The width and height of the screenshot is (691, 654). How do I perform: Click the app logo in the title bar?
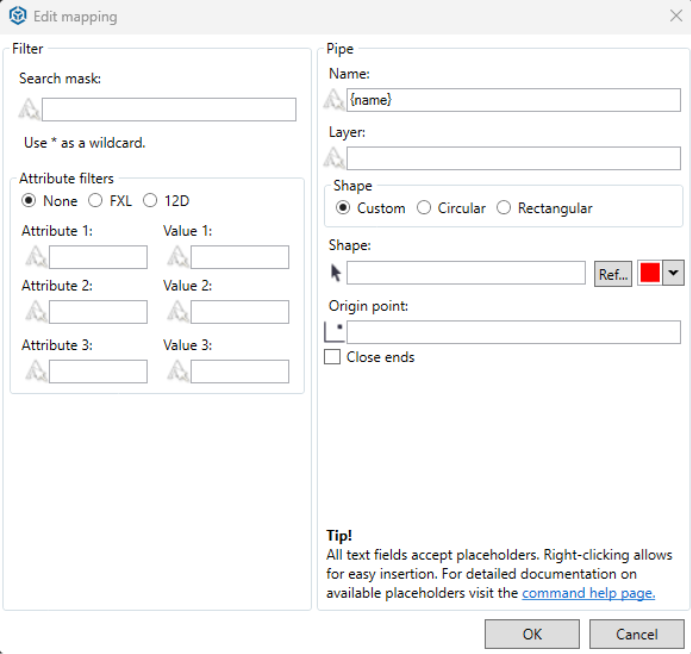pos(18,16)
